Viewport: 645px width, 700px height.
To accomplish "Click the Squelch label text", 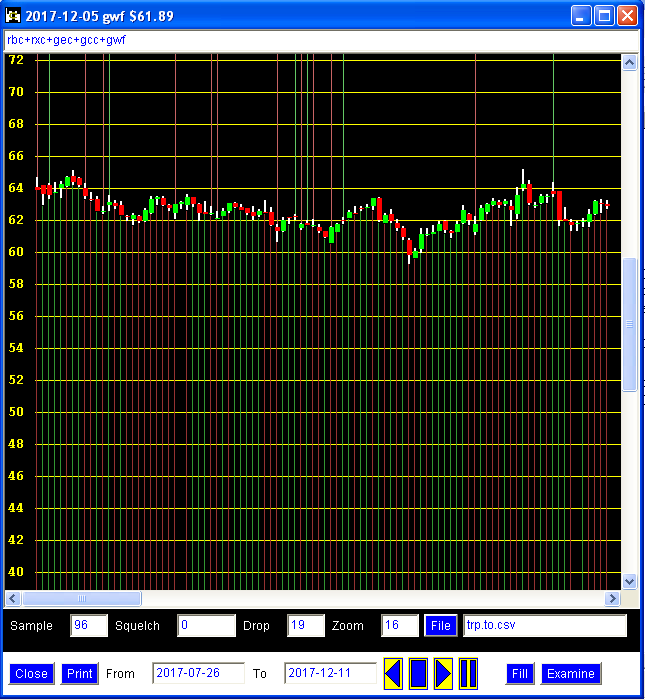I will [x=137, y=626].
